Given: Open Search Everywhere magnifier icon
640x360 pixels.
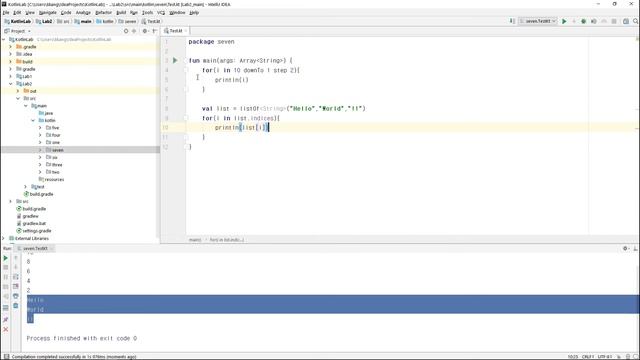Looking at the screenshot, I should [x=636, y=21].
